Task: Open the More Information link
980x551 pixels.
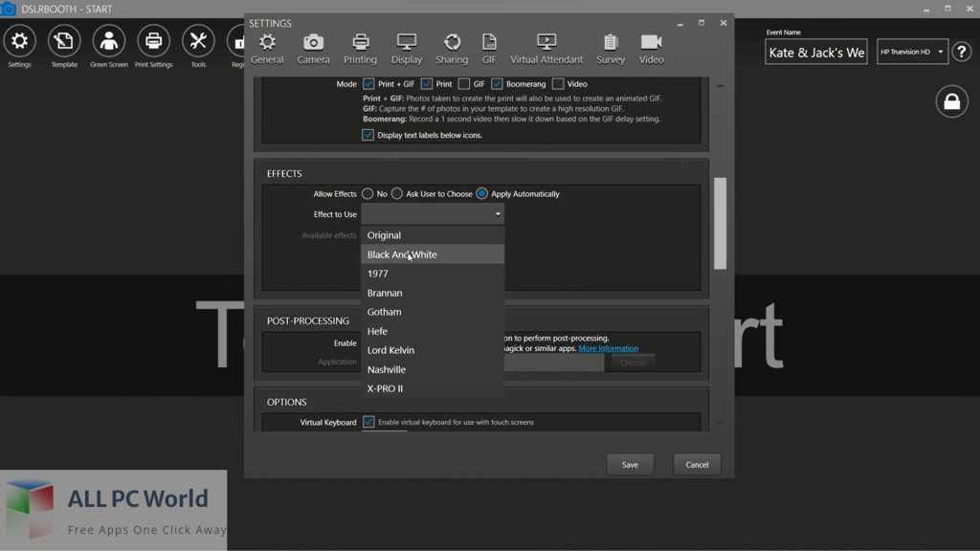Action: [608, 348]
